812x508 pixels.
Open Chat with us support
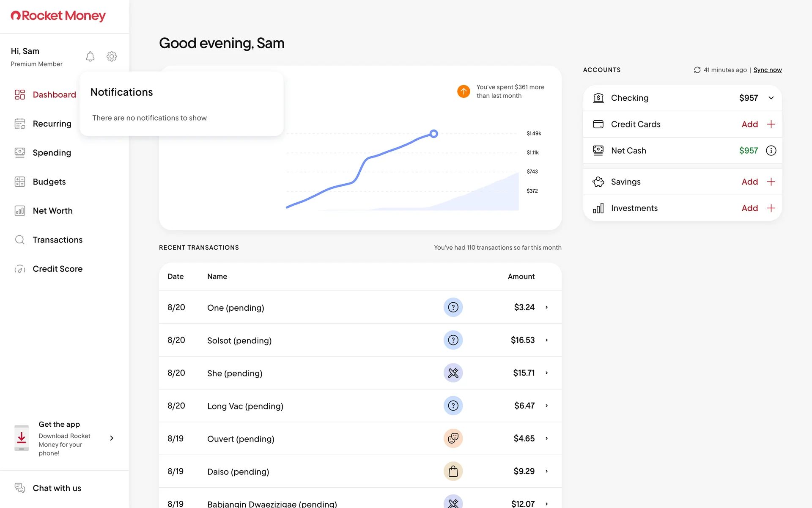tap(57, 488)
